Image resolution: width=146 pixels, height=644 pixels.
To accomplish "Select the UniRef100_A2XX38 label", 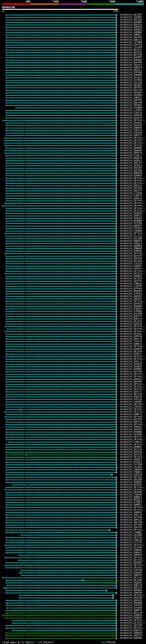I will tap(131, 82).
